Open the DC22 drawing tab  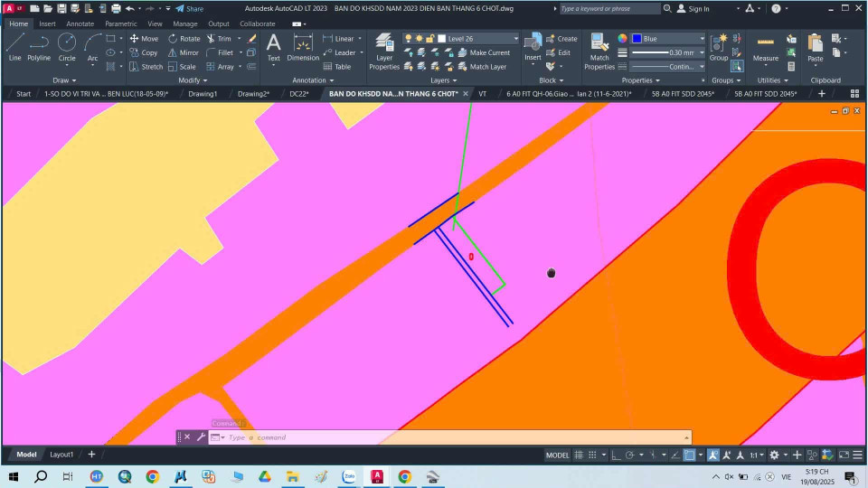299,93
